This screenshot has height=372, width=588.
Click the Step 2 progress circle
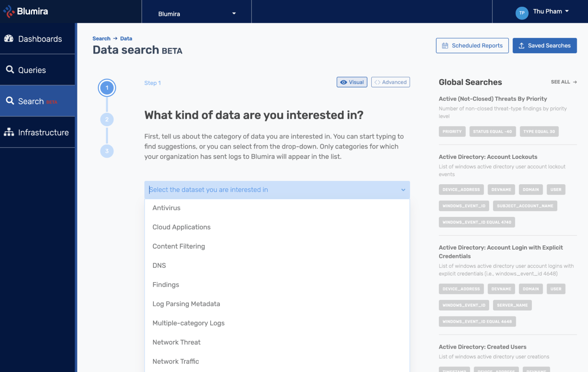tap(107, 119)
